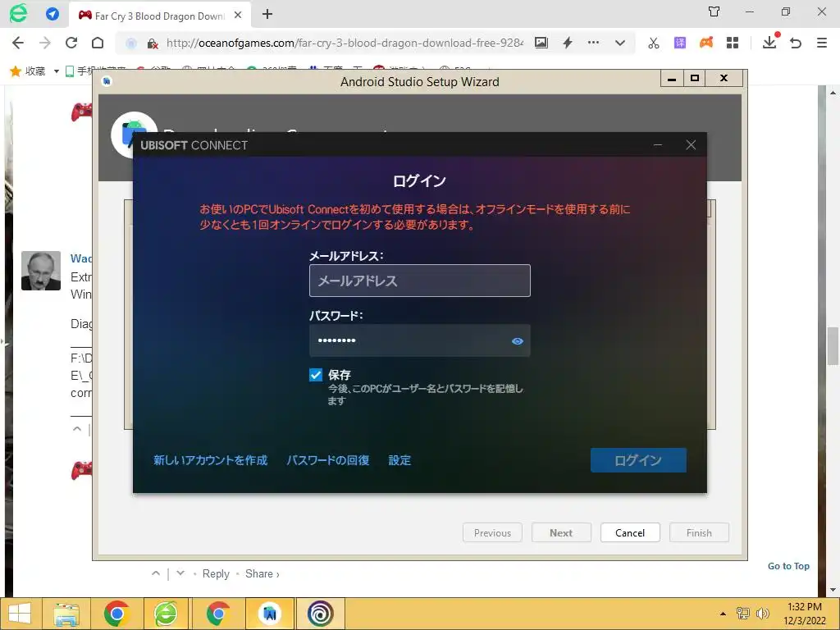840x630 pixels.
Task: Close the Far Cry 3 Blood Dragon tab
Action: pos(238,15)
